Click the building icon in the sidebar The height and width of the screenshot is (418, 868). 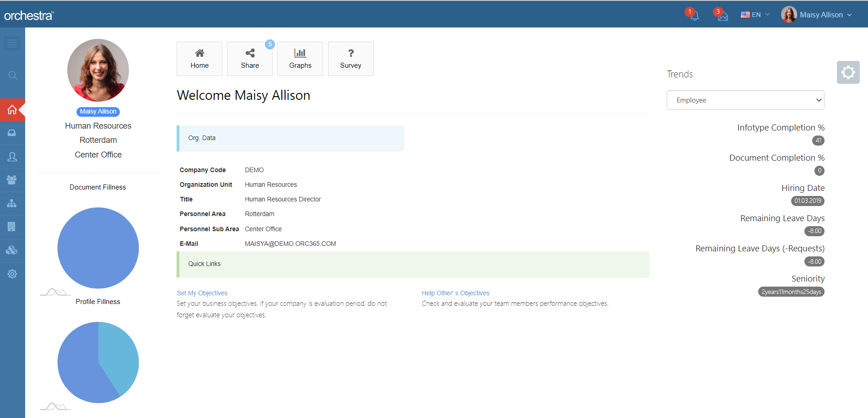point(12,227)
